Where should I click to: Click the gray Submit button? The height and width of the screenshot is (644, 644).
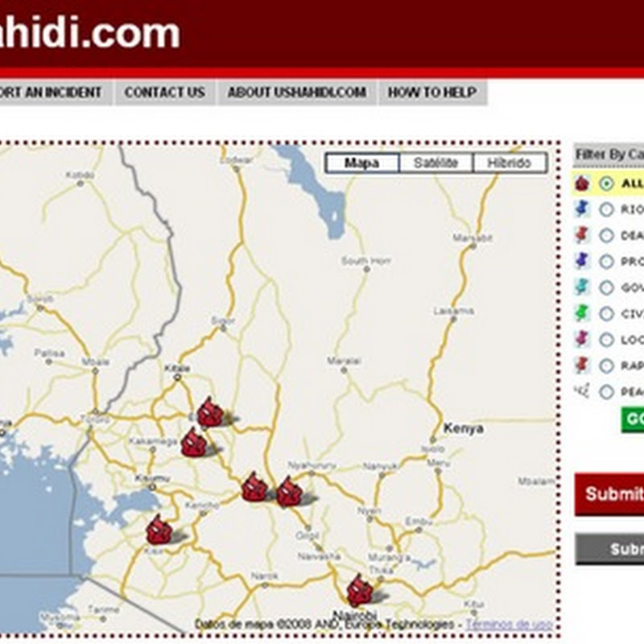609,549
